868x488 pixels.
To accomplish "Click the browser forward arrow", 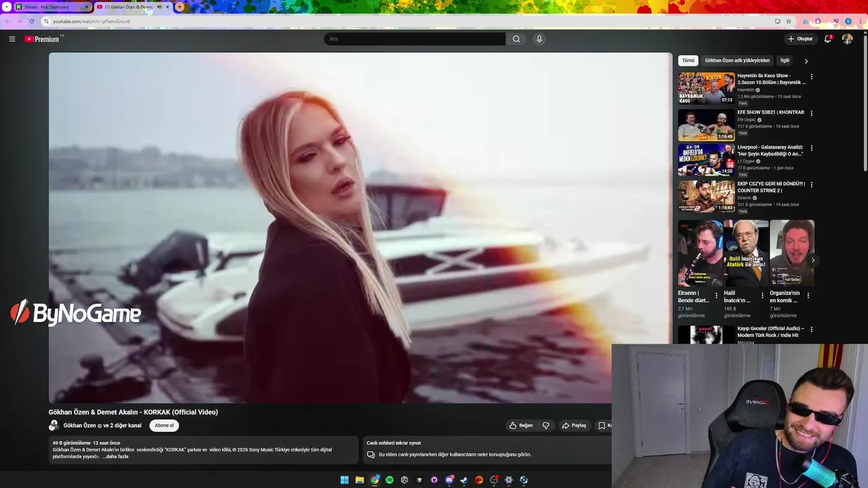I will pyautogui.click(x=19, y=21).
